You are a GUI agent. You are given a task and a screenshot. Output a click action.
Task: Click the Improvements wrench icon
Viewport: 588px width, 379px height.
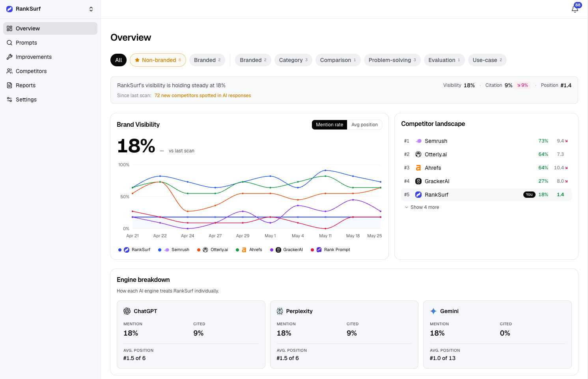(x=9, y=57)
